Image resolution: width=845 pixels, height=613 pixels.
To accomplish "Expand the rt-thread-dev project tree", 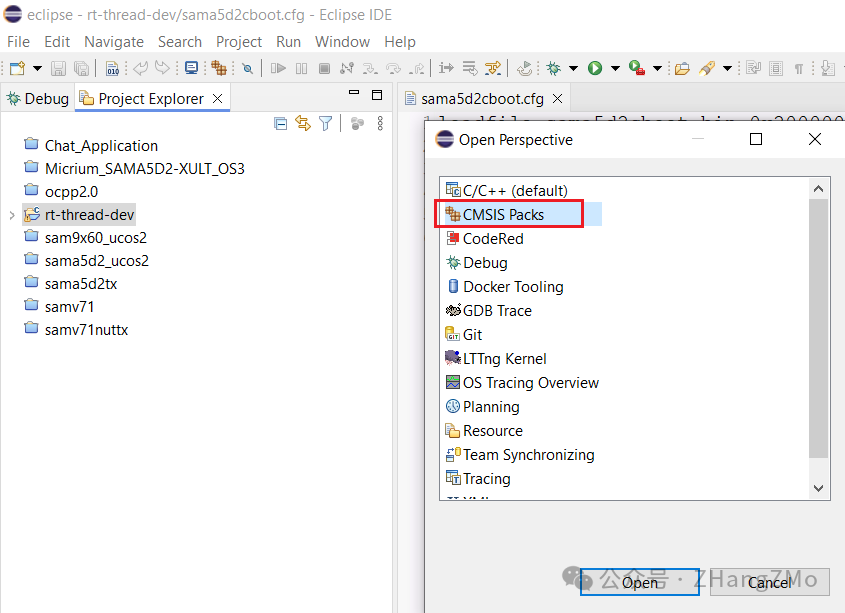I will pos(12,215).
